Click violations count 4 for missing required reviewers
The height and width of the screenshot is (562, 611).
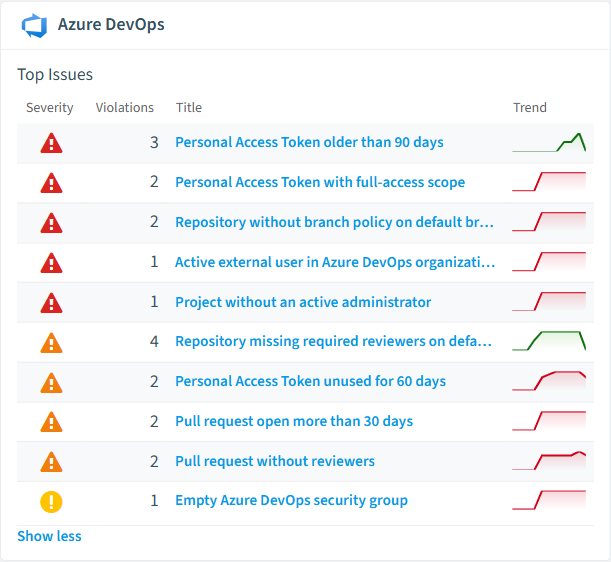click(x=154, y=342)
